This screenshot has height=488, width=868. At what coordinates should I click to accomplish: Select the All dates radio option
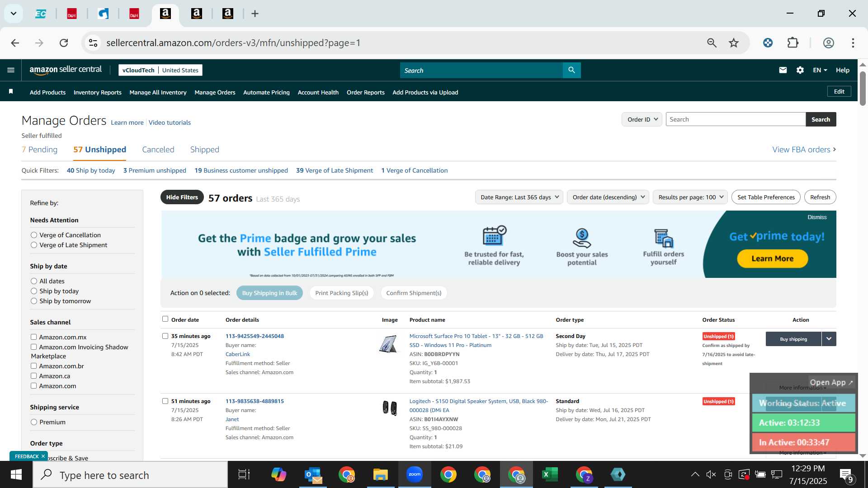click(34, 281)
